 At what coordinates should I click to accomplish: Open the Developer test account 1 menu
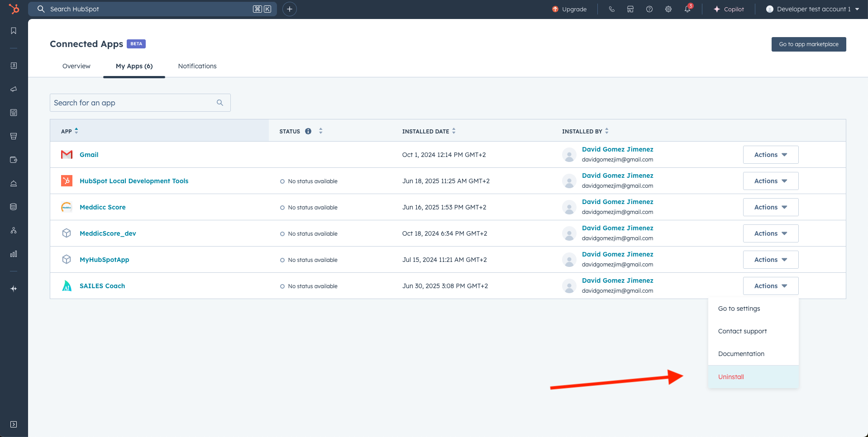click(812, 9)
